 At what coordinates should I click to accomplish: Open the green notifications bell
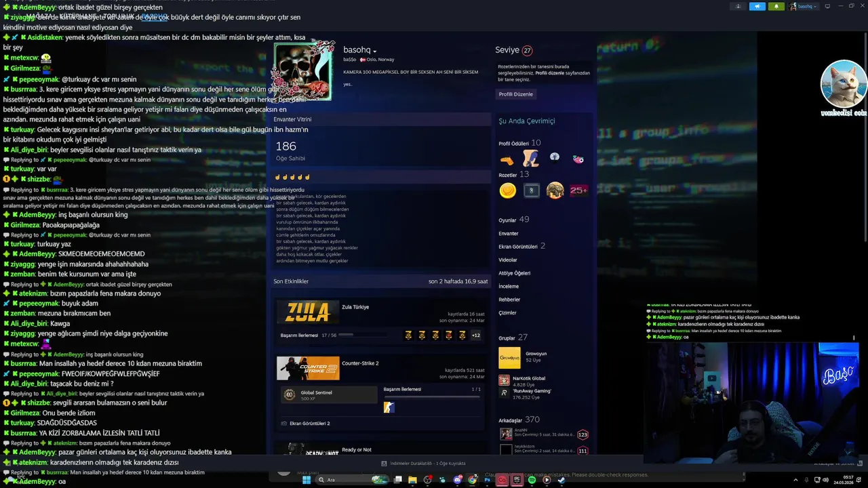[x=776, y=6]
